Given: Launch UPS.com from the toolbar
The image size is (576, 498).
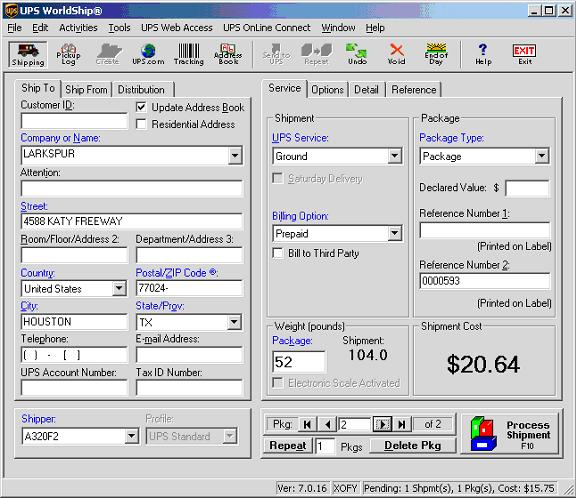Looking at the screenshot, I should 148,54.
